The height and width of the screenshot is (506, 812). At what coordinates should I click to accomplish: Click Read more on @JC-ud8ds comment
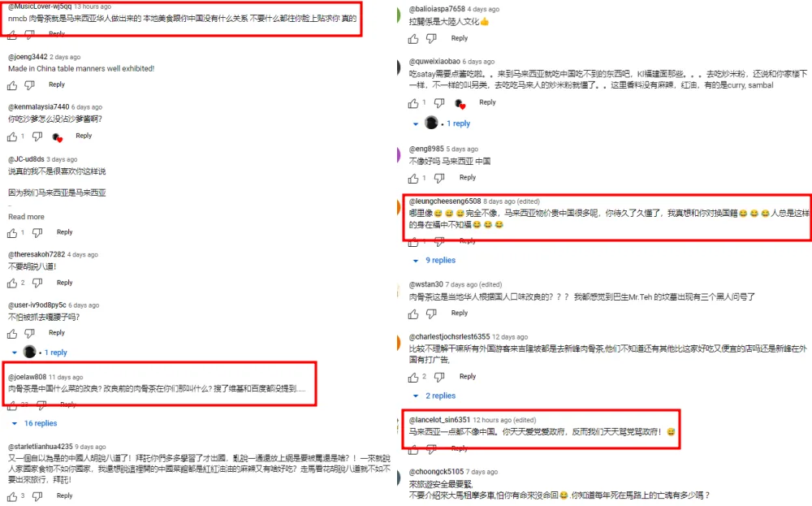[x=27, y=217]
